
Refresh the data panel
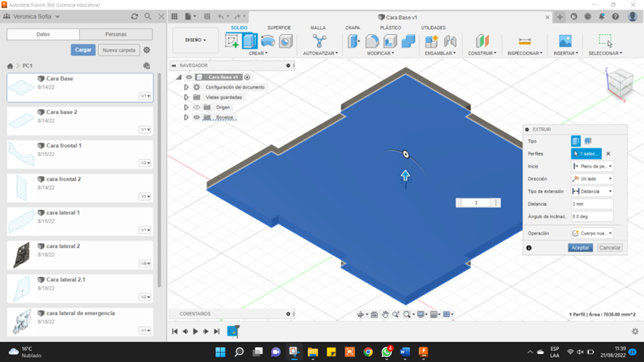point(134,17)
